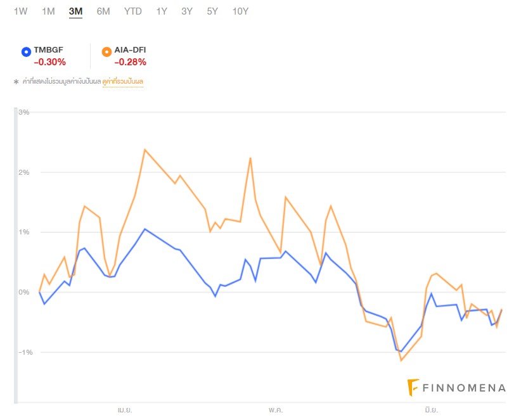The width and height of the screenshot is (521, 420).
Task: Show the 6M performance period
Action: [103, 11]
